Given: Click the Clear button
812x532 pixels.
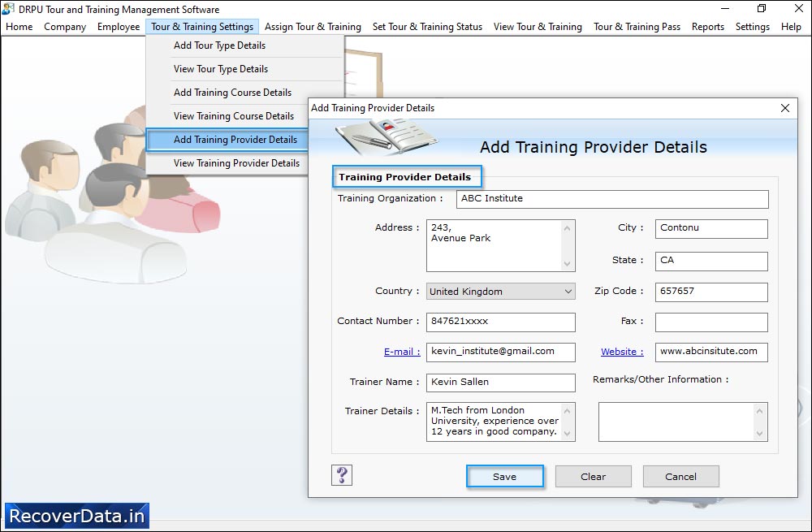Looking at the screenshot, I should pyautogui.click(x=593, y=477).
